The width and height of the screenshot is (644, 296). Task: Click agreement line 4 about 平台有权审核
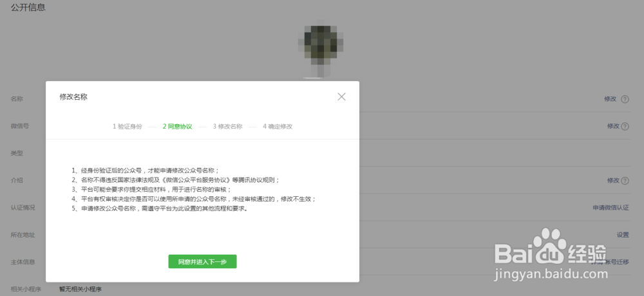point(194,199)
